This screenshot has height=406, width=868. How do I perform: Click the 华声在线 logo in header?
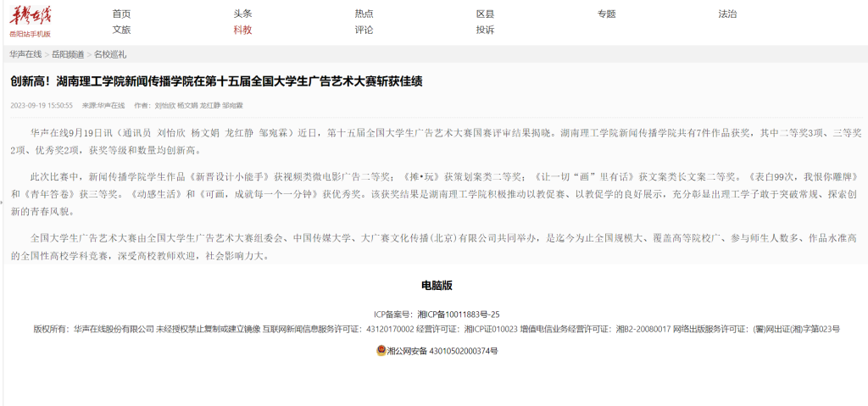click(31, 15)
